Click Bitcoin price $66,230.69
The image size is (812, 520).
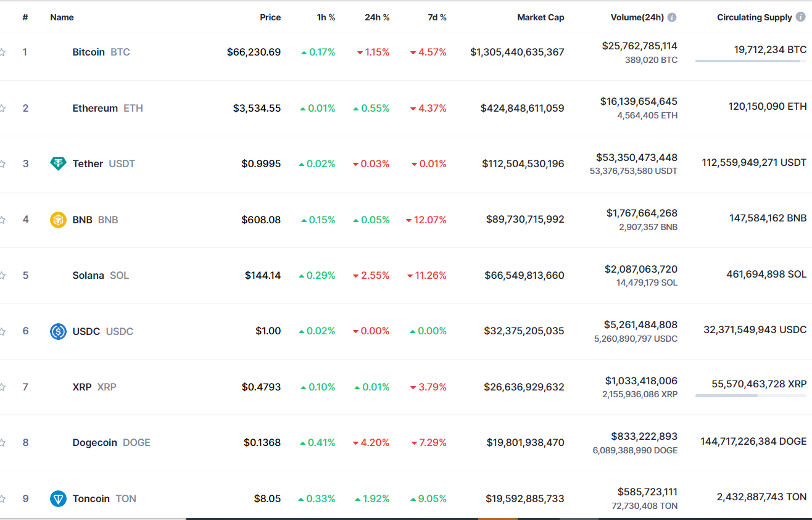pos(254,52)
